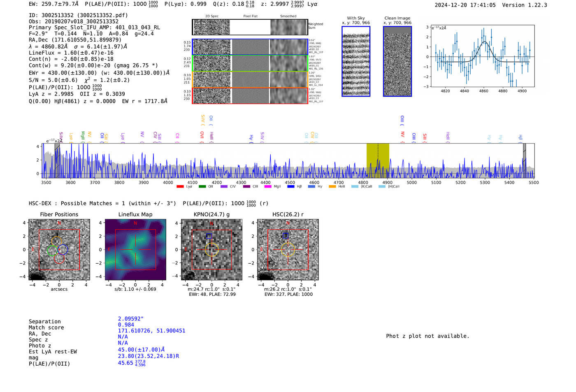The width and height of the screenshot is (576, 392).
Task: Select the LineFlux = 1.60(±0.47)e-16 text
Action: click(71, 53)
